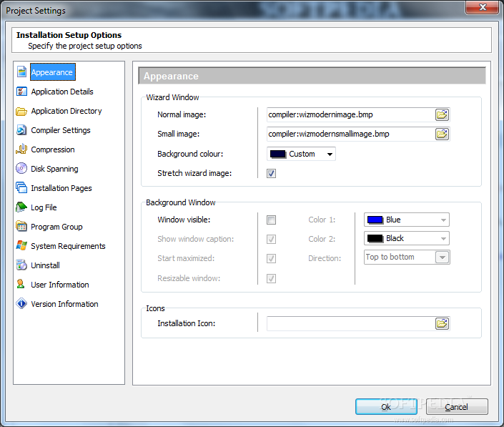Toggle the Start maximized checkbox
The image size is (504, 427).
[271, 258]
